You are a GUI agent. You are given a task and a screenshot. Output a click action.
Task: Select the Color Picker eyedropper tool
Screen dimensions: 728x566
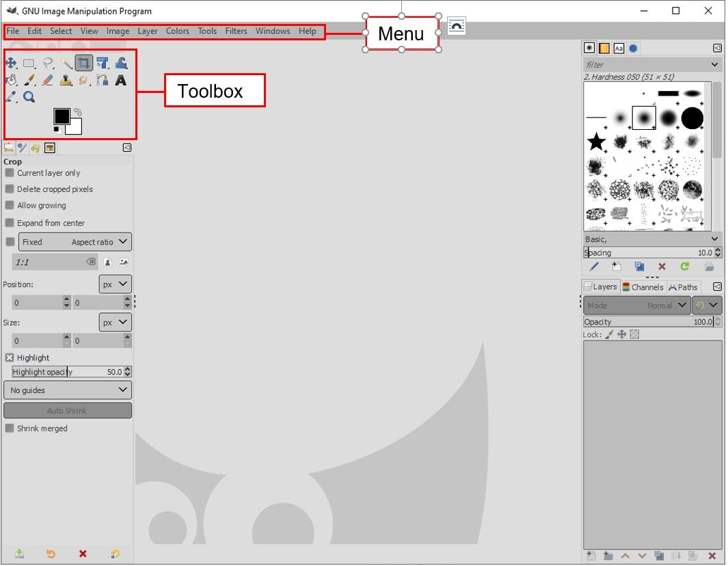point(11,96)
